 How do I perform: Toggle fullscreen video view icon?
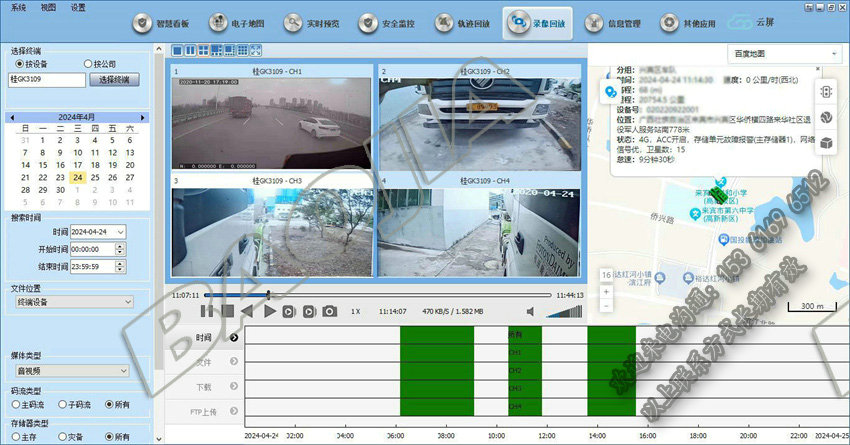click(256, 50)
